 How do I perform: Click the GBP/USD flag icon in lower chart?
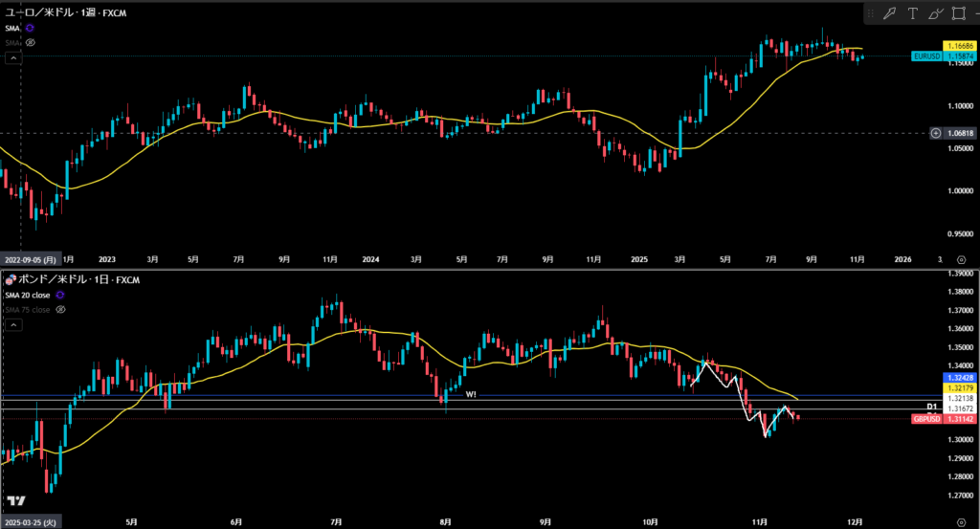(x=10, y=279)
